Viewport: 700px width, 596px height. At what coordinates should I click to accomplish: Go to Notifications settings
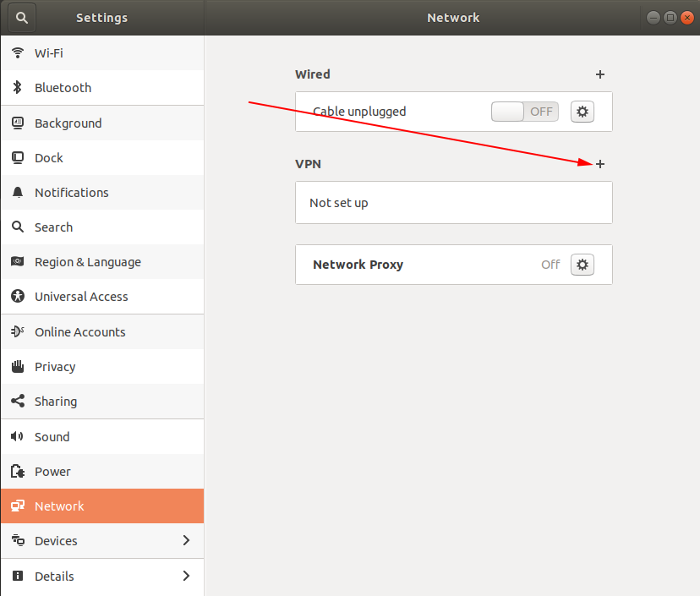tap(71, 193)
